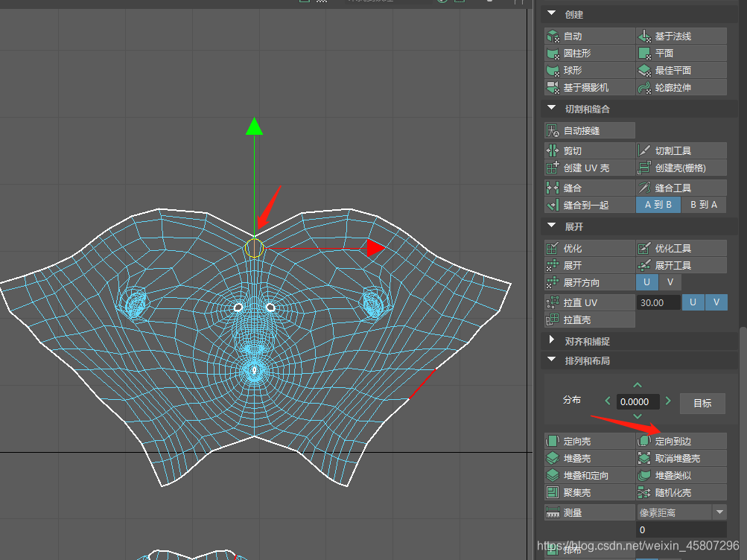Collapse the 排列和布局 section
Viewport: 747px width, 560px height.
coord(552,360)
